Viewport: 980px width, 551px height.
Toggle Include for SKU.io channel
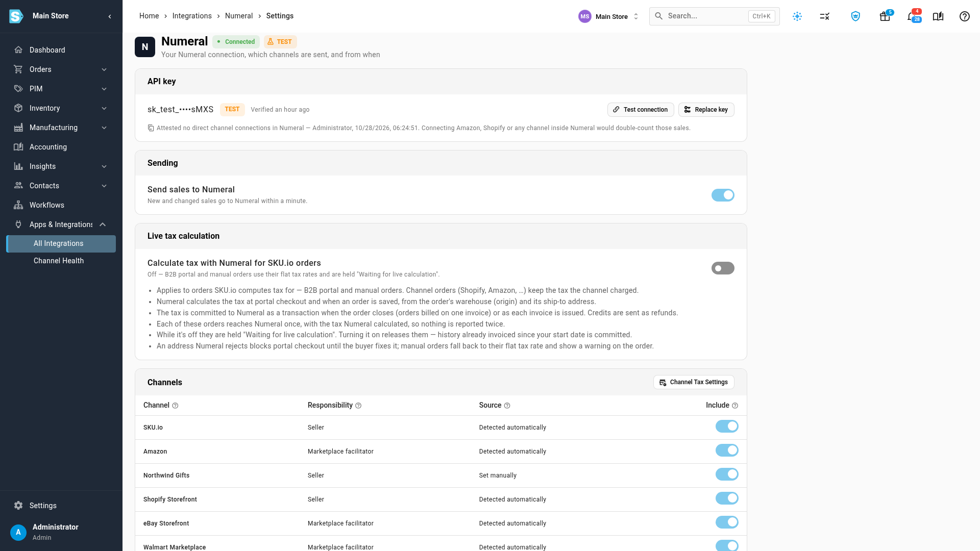727,427
